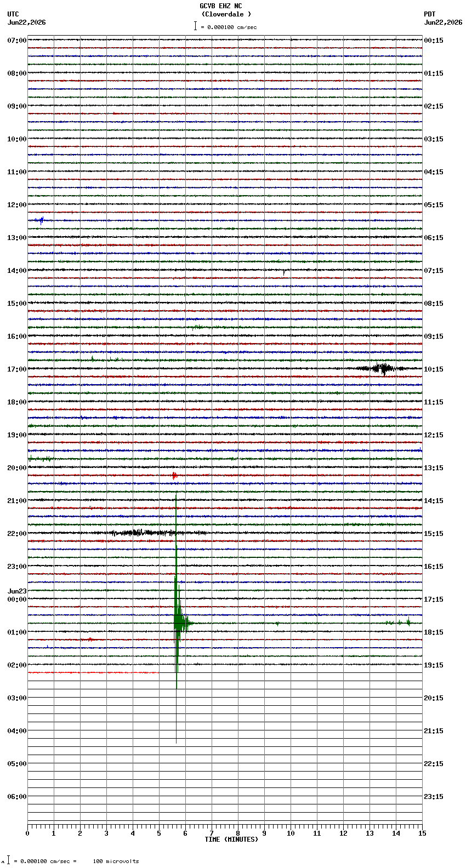
Task: Click the TIME (MINUTES) axis title
Action: coord(231,840)
